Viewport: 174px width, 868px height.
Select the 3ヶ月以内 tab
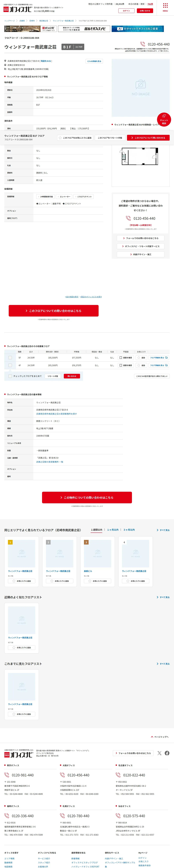[129, 530]
